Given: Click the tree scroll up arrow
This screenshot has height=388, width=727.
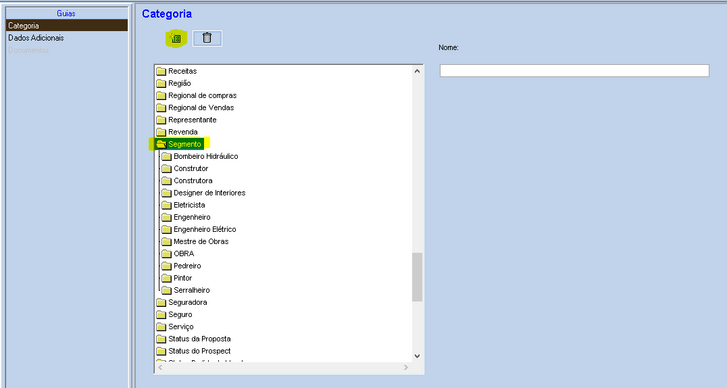Looking at the screenshot, I should [417, 71].
